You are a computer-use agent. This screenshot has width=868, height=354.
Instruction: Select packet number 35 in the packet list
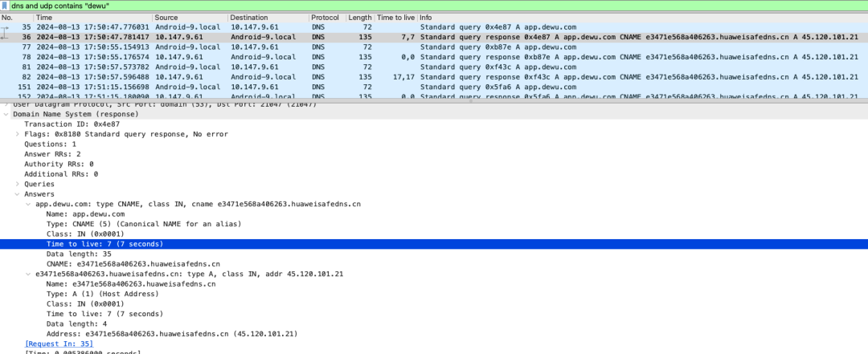(x=434, y=27)
